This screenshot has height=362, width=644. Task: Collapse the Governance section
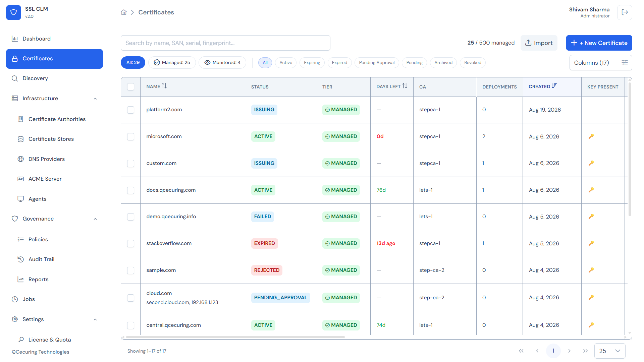point(95,219)
